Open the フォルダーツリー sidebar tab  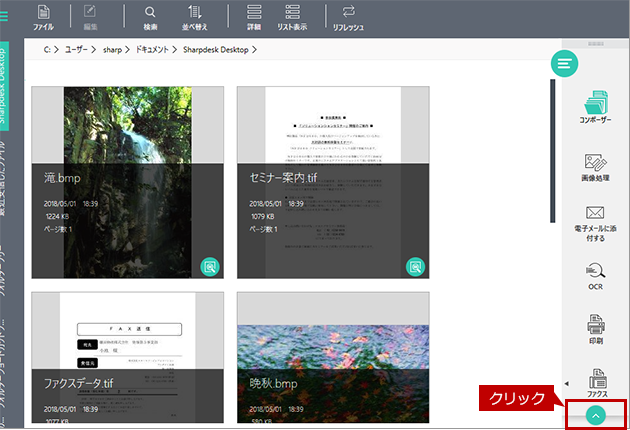click(x=3, y=271)
